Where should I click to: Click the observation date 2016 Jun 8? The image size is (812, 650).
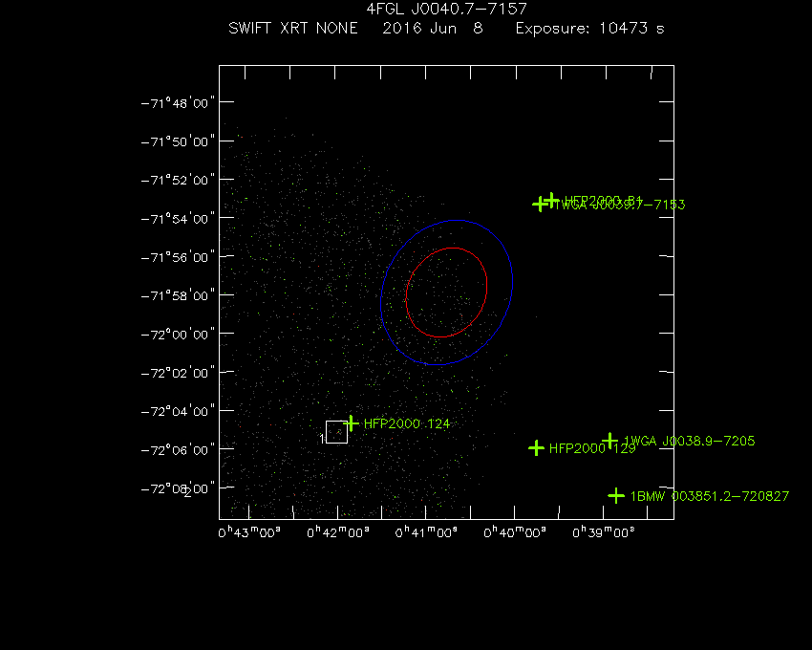point(433,28)
